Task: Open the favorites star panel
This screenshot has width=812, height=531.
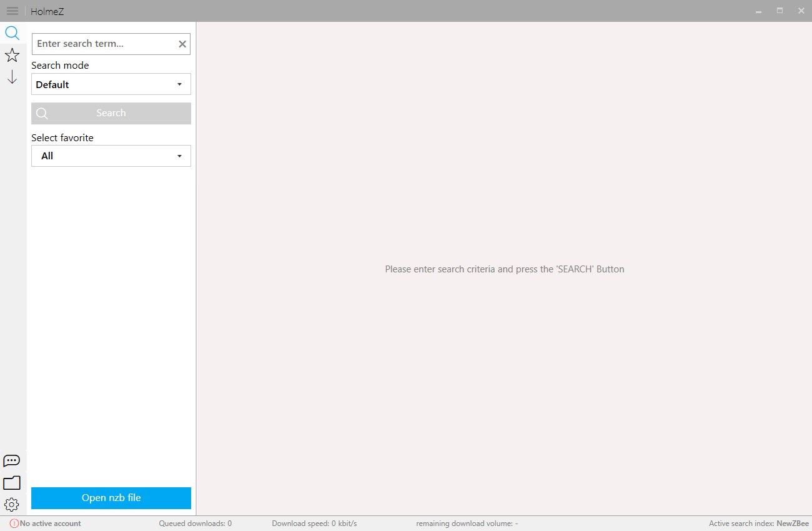Action: 12,55
